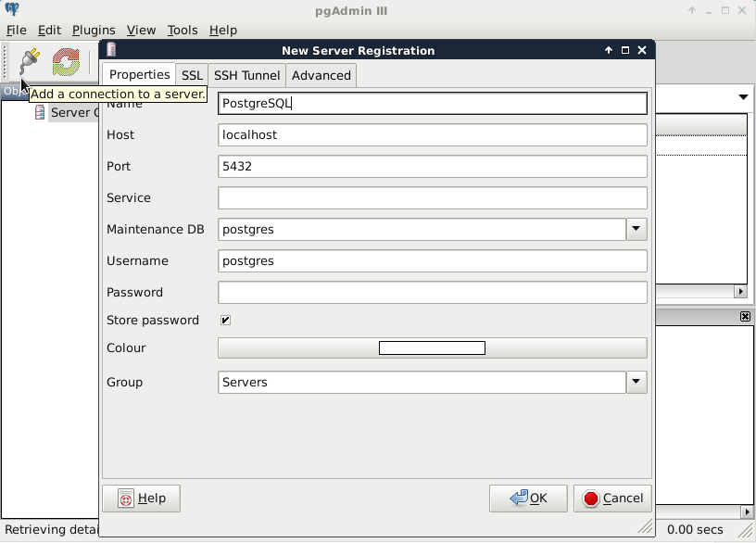756x543 pixels.
Task: Click the Maintenance DB label
Action: (156, 229)
